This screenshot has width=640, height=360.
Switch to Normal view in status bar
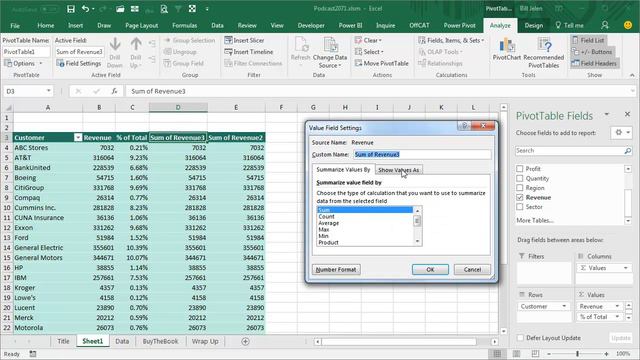[x=497, y=353]
